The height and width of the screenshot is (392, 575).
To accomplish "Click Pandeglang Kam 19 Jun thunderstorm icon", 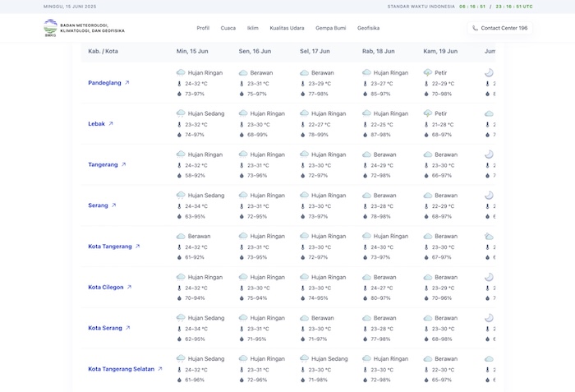I will point(428,72).
